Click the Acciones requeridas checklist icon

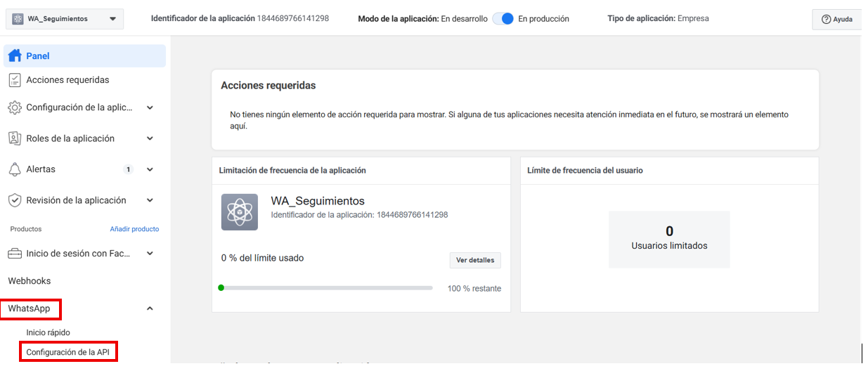(x=15, y=80)
